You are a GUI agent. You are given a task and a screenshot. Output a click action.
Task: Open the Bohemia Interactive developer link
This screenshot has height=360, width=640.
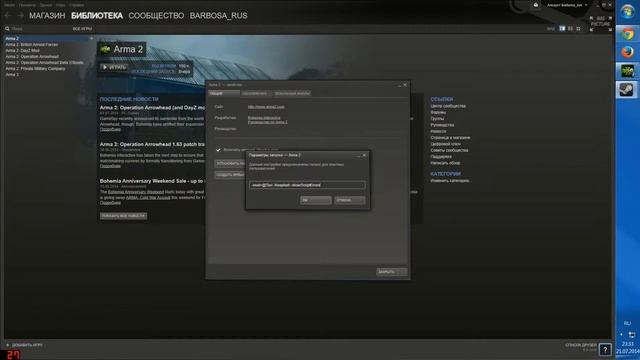(x=264, y=118)
